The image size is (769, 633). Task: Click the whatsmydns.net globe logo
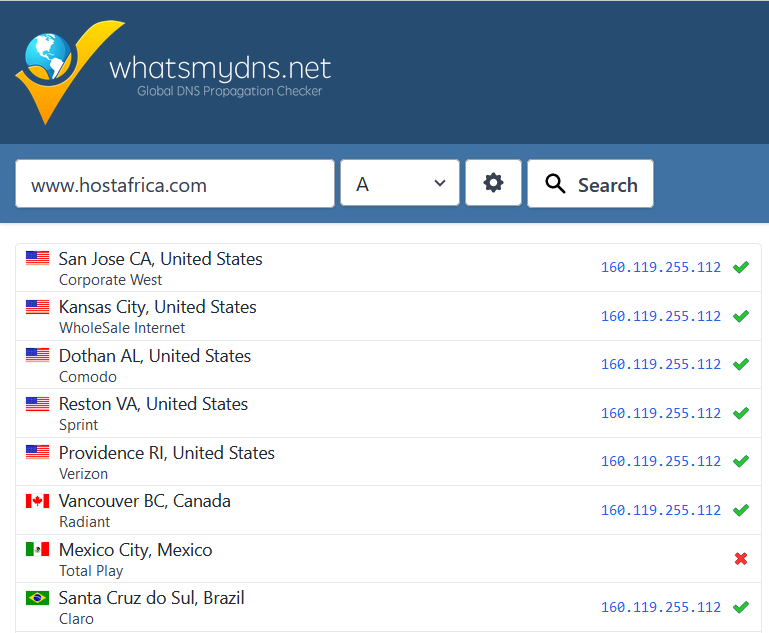58,70
